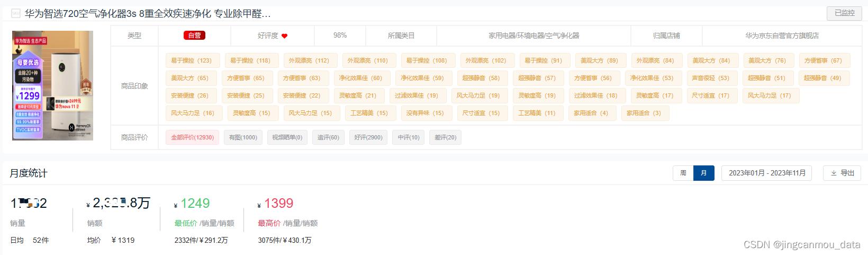This screenshot has height=255, width=868.
Task: Click the 月度统计 section heading
Action: (x=29, y=173)
